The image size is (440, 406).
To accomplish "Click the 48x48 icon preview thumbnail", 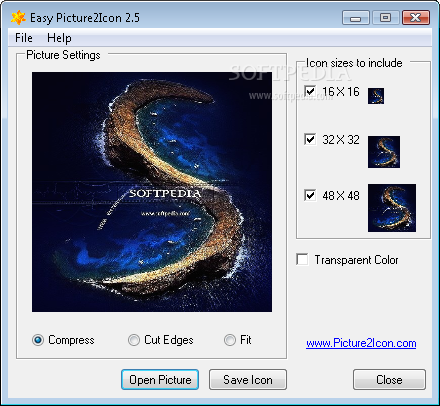I will 392,208.
